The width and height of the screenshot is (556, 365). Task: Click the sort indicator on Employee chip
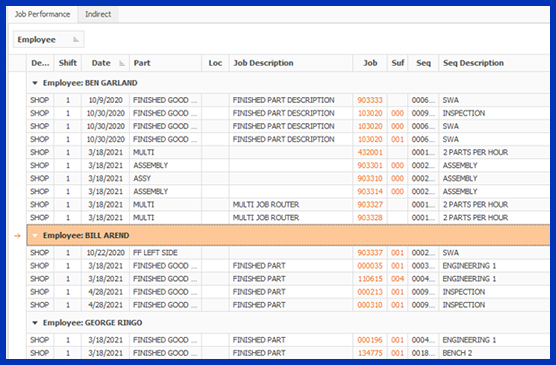(76, 39)
